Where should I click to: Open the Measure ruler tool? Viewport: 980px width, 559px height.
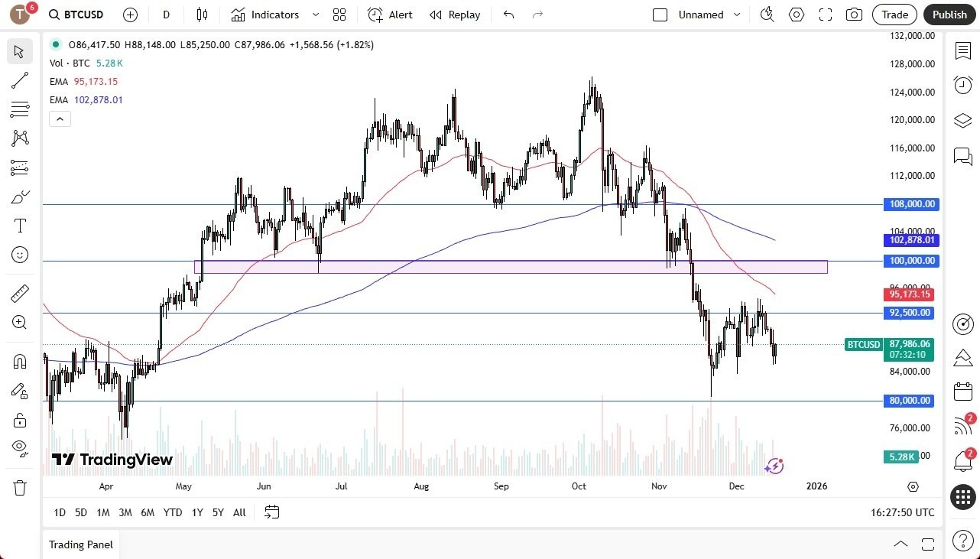[20, 293]
